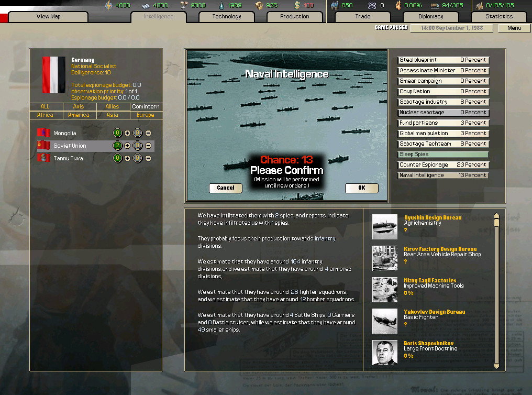Viewport: 532px width, 395px height.
Task: Click the Mongolia flag icon
Action: (44, 133)
